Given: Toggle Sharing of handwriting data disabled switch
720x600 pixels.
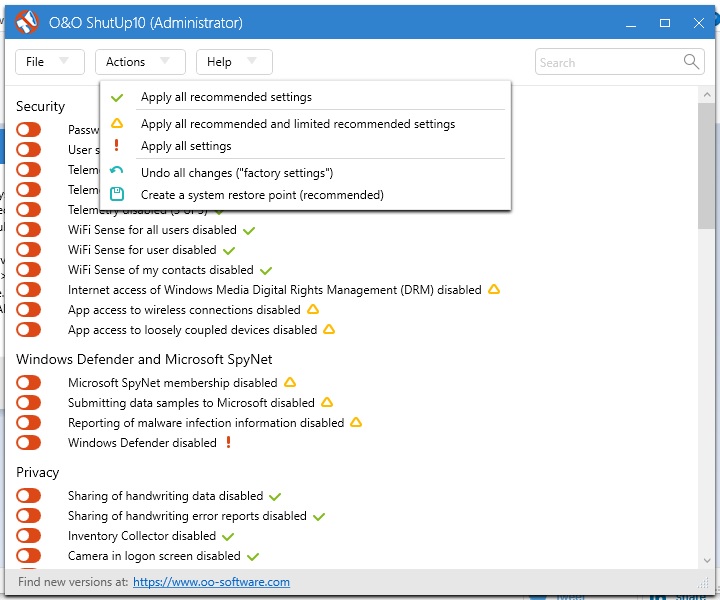Looking at the screenshot, I should [x=28, y=496].
